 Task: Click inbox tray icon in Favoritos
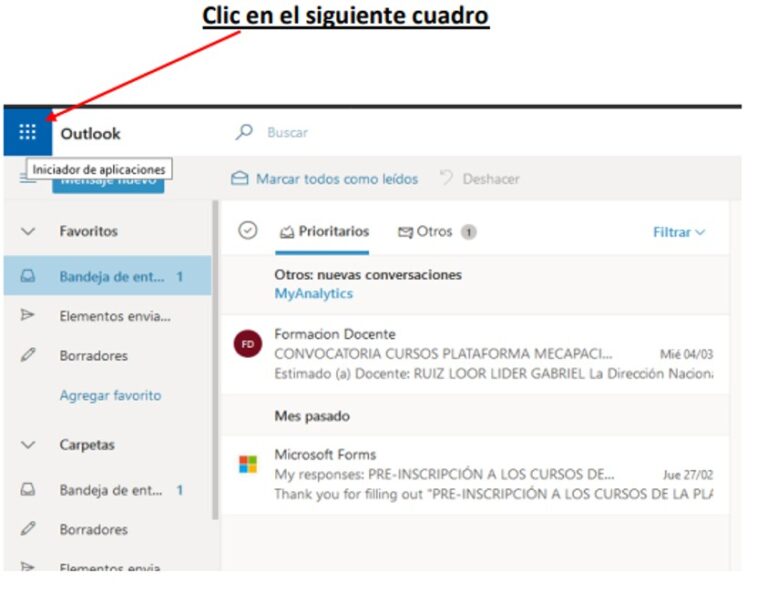point(28,276)
